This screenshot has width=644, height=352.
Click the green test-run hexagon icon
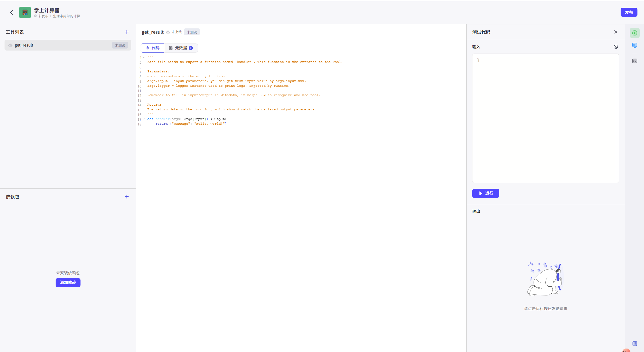pyautogui.click(x=634, y=33)
